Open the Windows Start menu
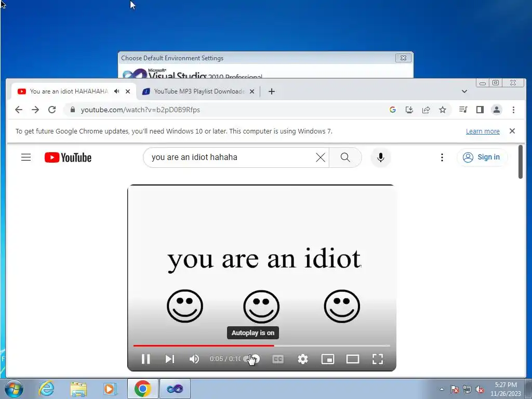532x399 pixels. [x=14, y=389]
